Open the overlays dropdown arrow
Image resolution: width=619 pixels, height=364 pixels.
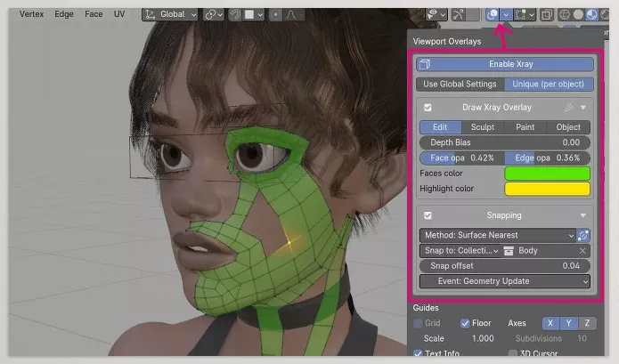point(506,15)
